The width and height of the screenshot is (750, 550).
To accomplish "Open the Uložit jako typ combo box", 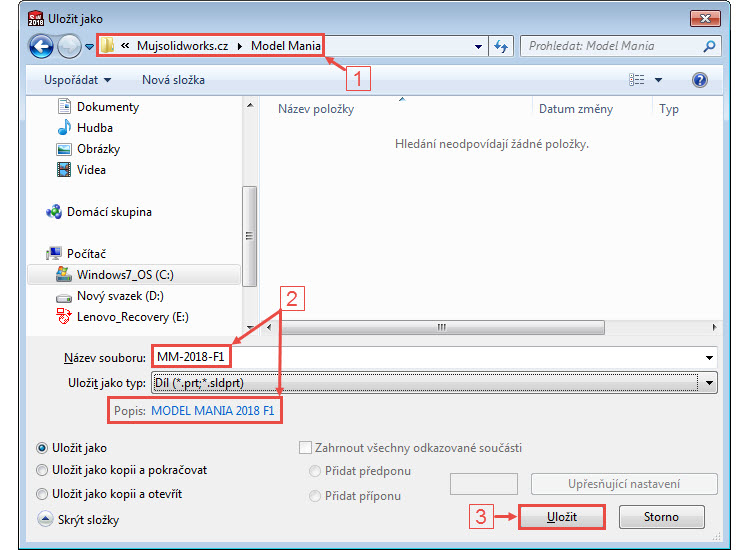I will 434,383.
